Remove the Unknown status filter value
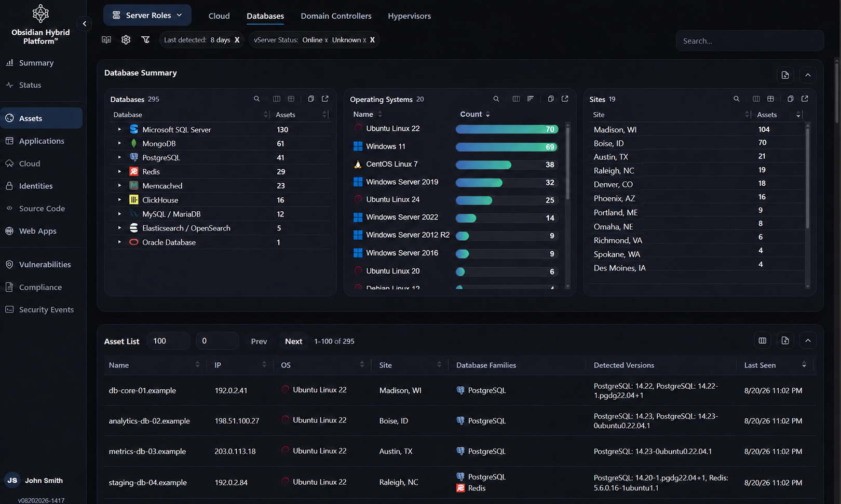The height and width of the screenshot is (504, 841). pyautogui.click(x=364, y=40)
